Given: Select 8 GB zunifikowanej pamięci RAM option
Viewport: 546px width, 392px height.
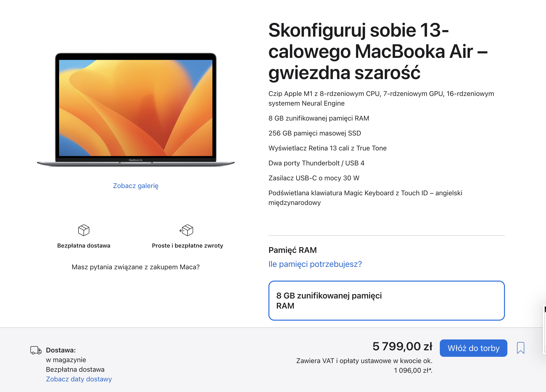Looking at the screenshot, I should point(386,301).
